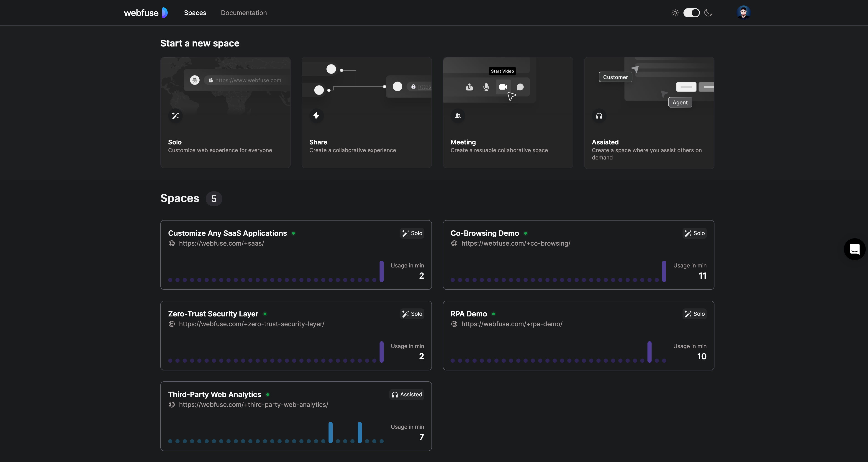Click the Share lightning bolt icon
The width and height of the screenshot is (868, 462).
point(316,116)
